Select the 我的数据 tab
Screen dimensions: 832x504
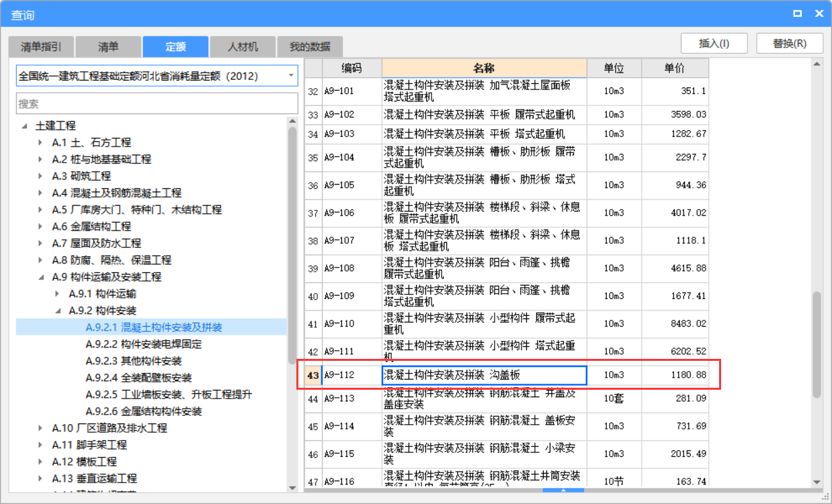[310, 46]
